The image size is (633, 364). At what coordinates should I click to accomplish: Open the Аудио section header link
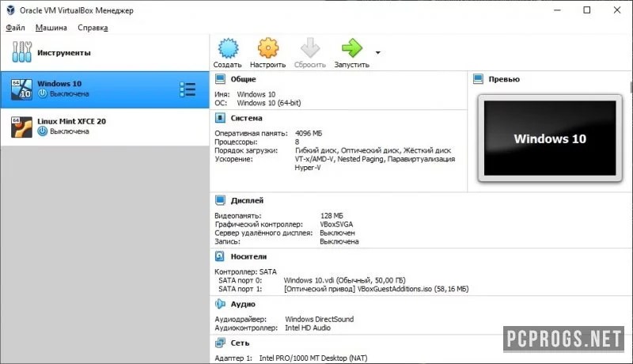point(243,304)
